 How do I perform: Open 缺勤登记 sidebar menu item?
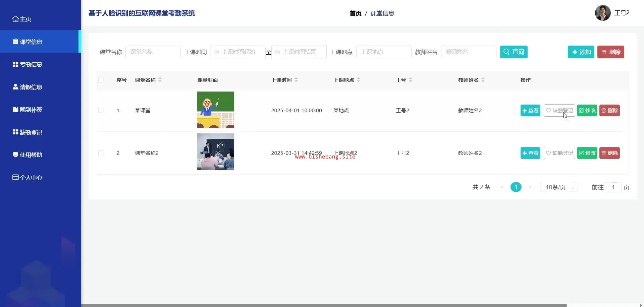[x=40, y=132]
